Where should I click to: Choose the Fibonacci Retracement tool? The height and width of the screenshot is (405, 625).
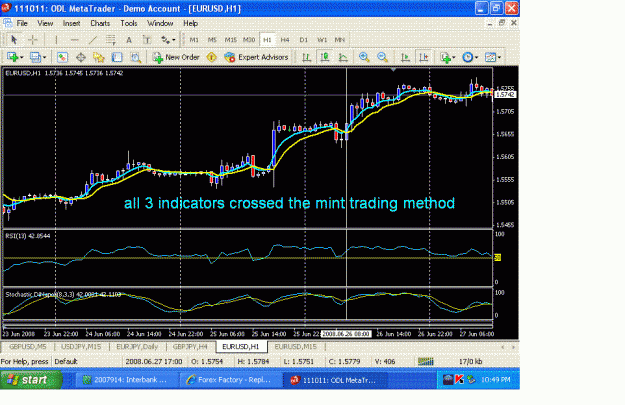(x=111, y=39)
